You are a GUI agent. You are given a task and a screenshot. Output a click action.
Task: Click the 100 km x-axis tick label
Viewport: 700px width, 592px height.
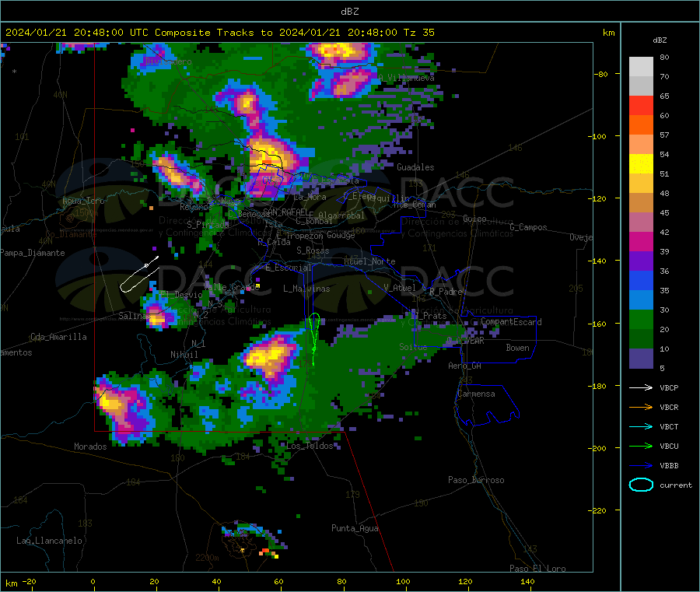coord(403,581)
